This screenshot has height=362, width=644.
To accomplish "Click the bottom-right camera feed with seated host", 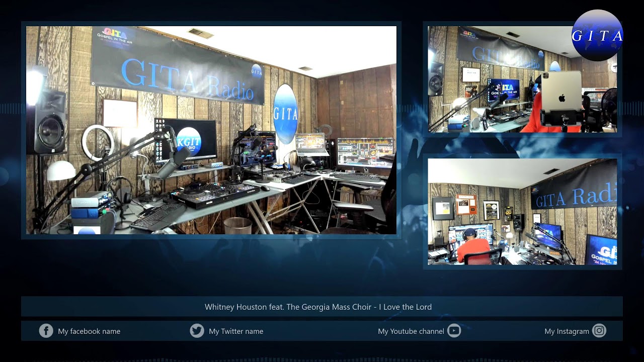I will click(x=522, y=212).
